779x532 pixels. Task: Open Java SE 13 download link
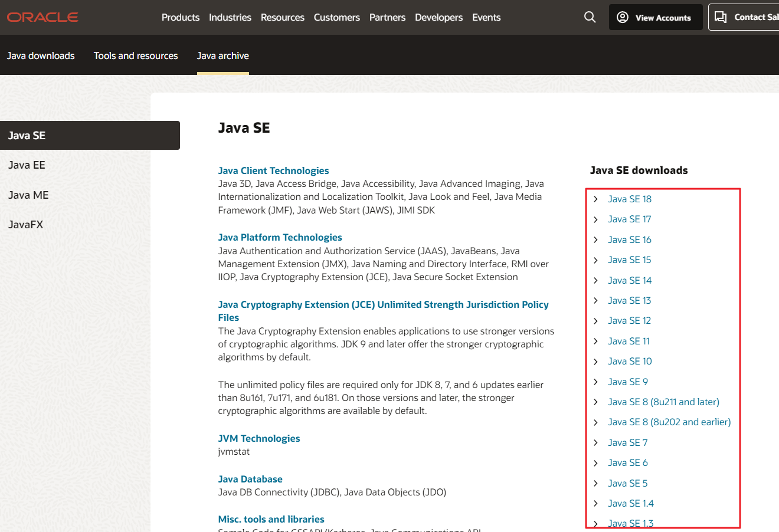tap(630, 300)
